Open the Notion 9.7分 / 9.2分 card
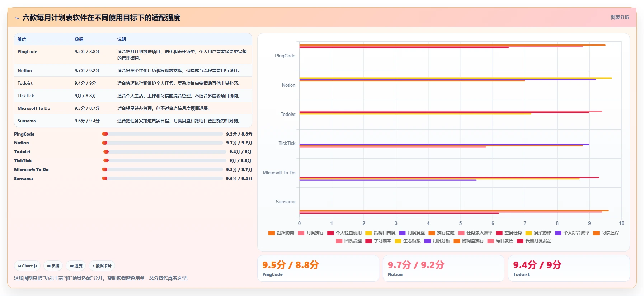Screen dimensions: 644x296 [x=443, y=268]
